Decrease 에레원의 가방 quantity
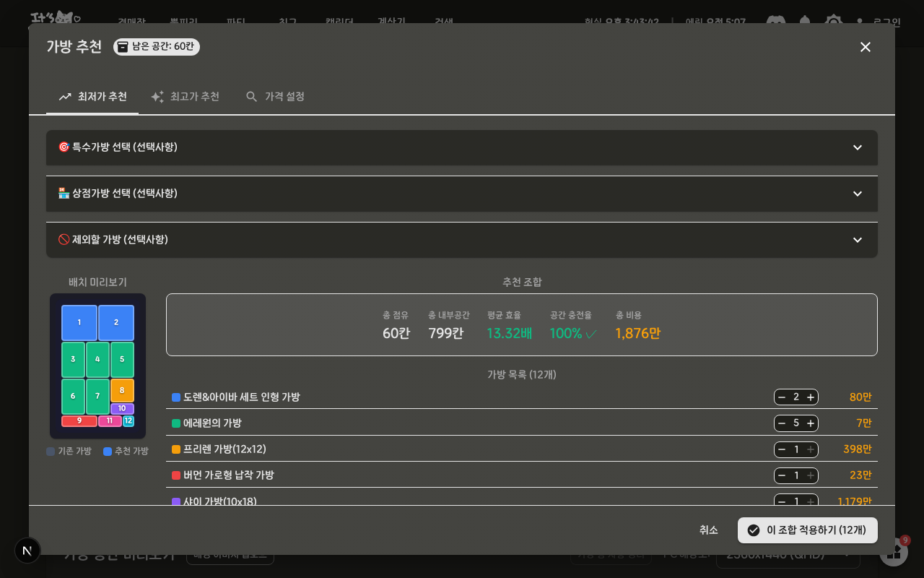Screen dimensions: 924x578 782,423
